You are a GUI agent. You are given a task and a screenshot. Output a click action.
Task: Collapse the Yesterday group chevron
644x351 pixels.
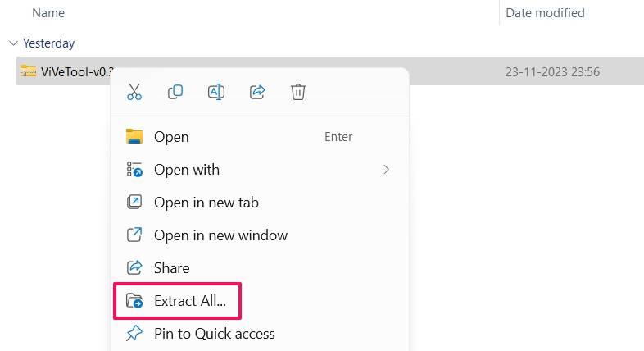[14, 43]
